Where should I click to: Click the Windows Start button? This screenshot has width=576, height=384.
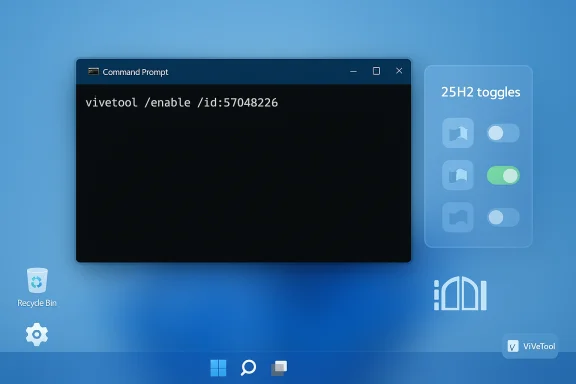[x=218, y=367]
